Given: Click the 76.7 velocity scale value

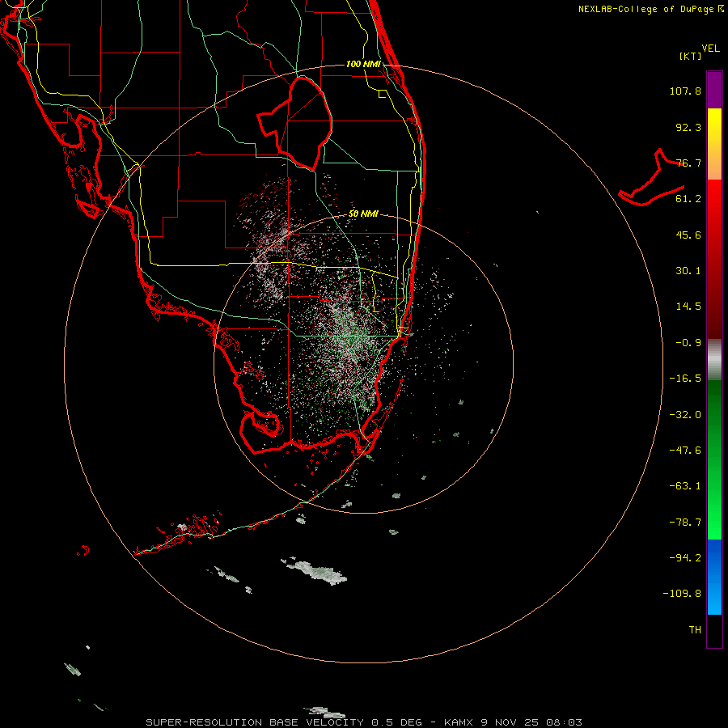Looking at the screenshot, I should (x=688, y=163).
